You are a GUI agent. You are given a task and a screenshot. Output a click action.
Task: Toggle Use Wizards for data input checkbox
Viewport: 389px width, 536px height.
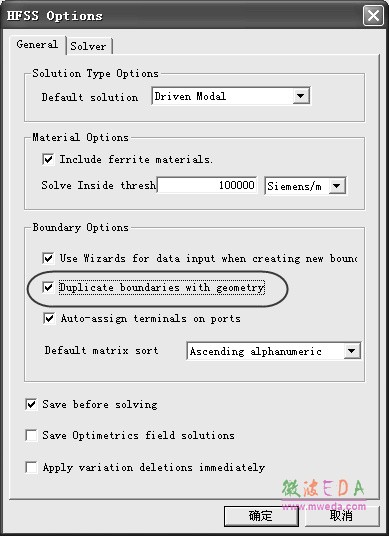pyautogui.click(x=48, y=258)
